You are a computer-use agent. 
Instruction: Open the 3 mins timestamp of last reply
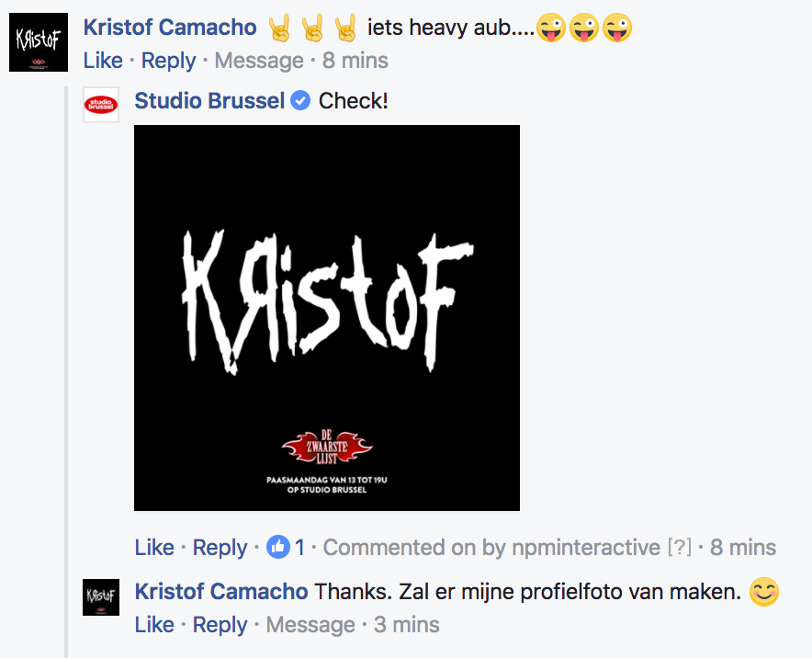pos(407,625)
